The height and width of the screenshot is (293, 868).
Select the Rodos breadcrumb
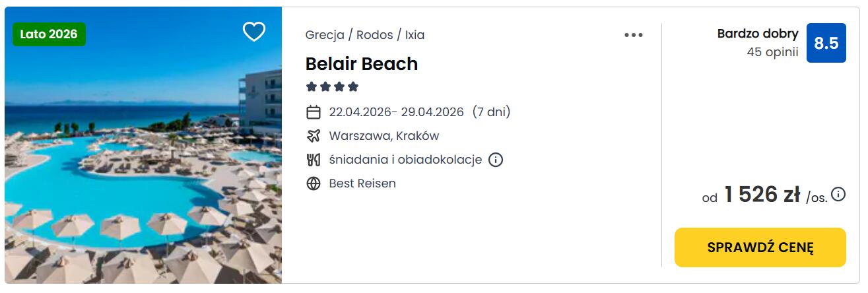pyautogui.click(x=374, y=35)
